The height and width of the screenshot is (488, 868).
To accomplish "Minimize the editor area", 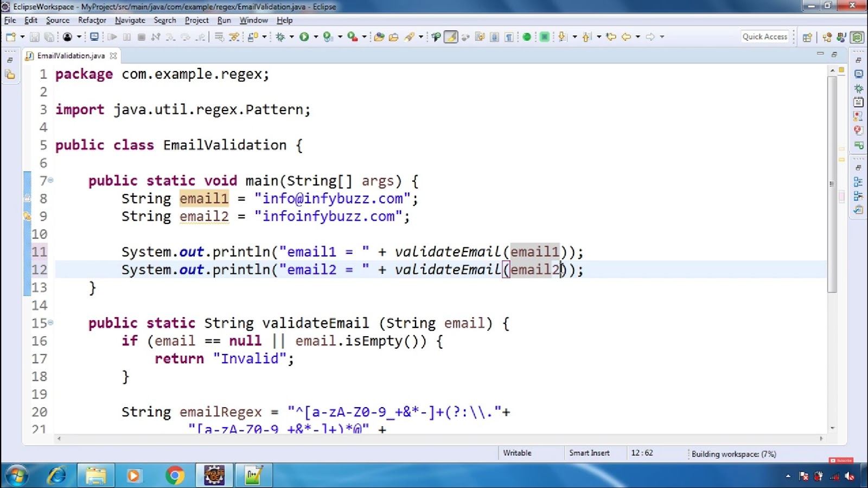I will (820, 54).
